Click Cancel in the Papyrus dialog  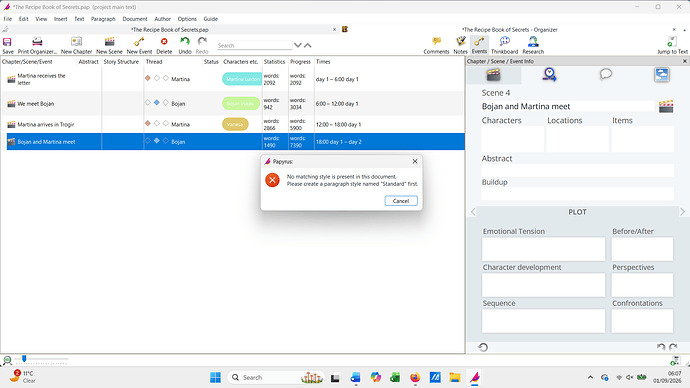coord(401,201)
